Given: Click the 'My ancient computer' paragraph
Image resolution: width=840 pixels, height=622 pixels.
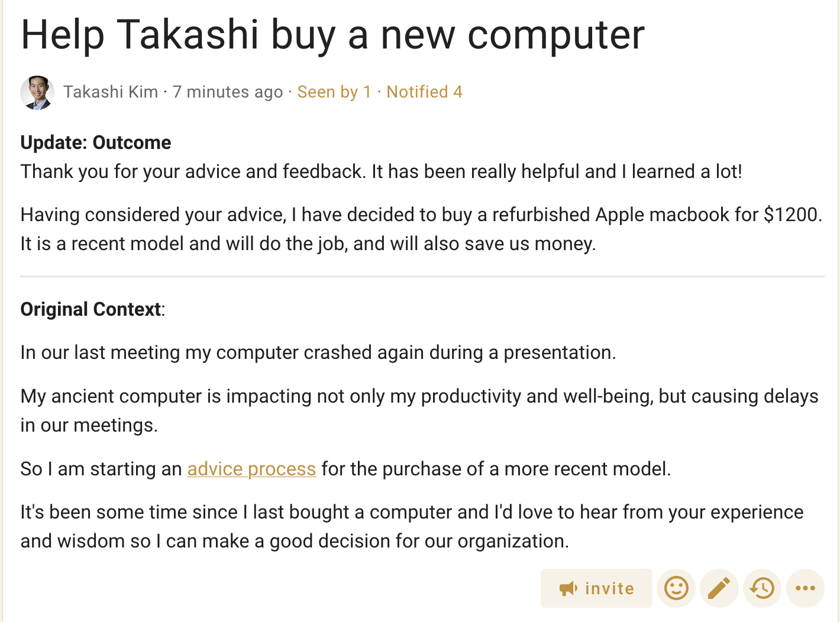Looking at the screenshot, I should click(419, 410).
